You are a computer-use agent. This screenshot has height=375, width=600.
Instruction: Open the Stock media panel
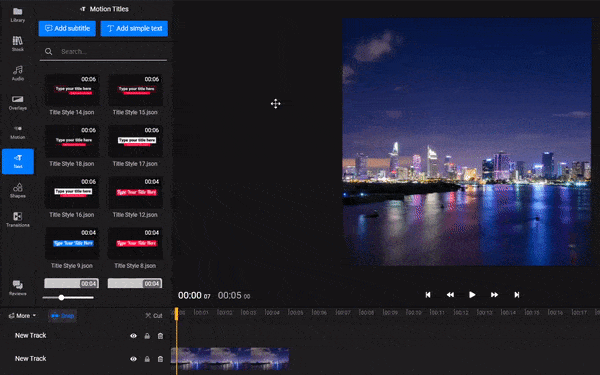coord(18,44)
